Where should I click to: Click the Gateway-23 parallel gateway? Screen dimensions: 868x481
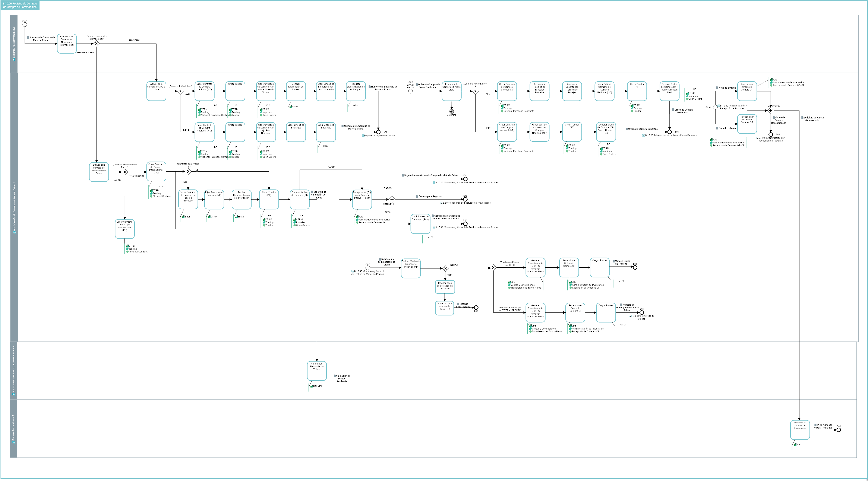point(771,111)
